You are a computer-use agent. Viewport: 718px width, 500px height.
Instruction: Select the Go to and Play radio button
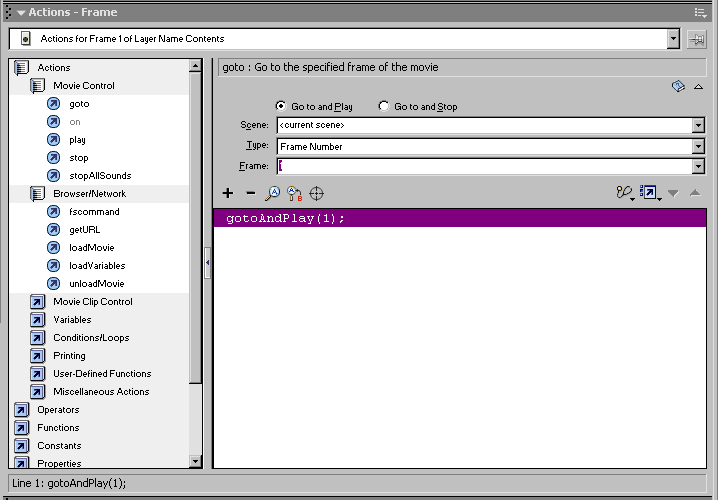281,106
